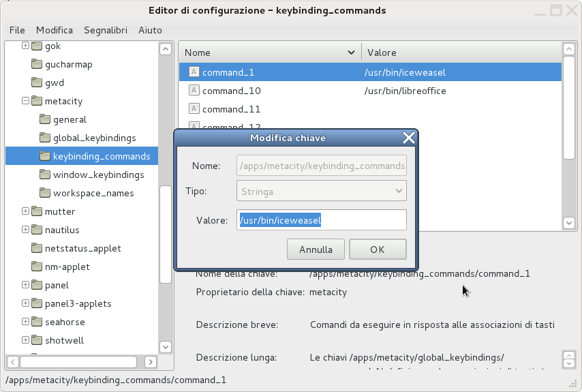Screen dimensions: 582x392
Task: Open the Segnalibri menu
Action: pyautogui.click(x=106, y=30)
